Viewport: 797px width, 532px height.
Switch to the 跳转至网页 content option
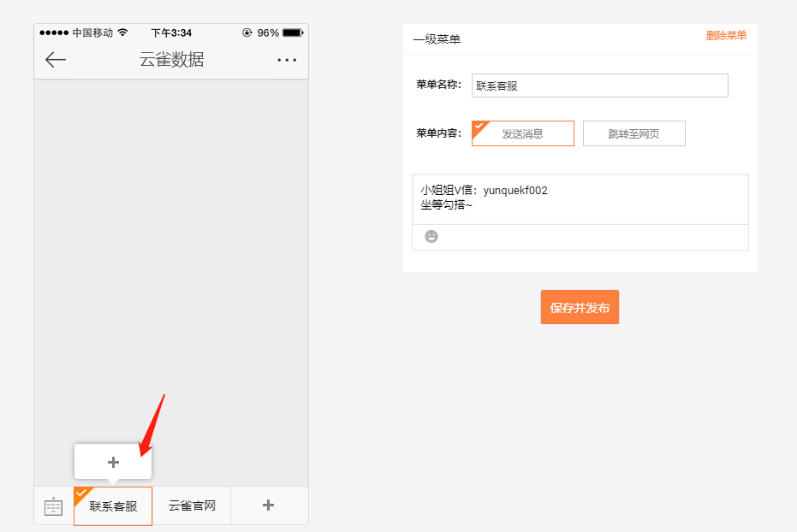tap(633, 133)
